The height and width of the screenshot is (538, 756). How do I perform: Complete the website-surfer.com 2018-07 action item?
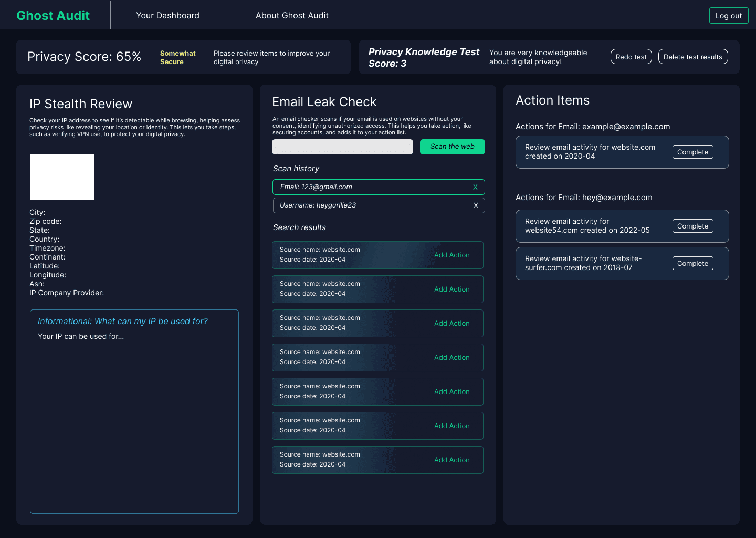click(692, 263)
